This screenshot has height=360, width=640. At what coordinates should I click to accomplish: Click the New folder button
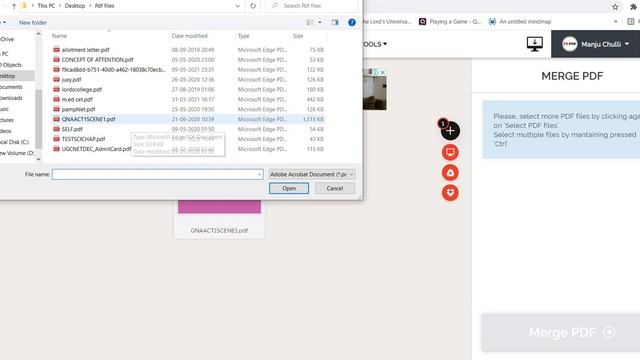pyautogui.click(x=33, y=22)
